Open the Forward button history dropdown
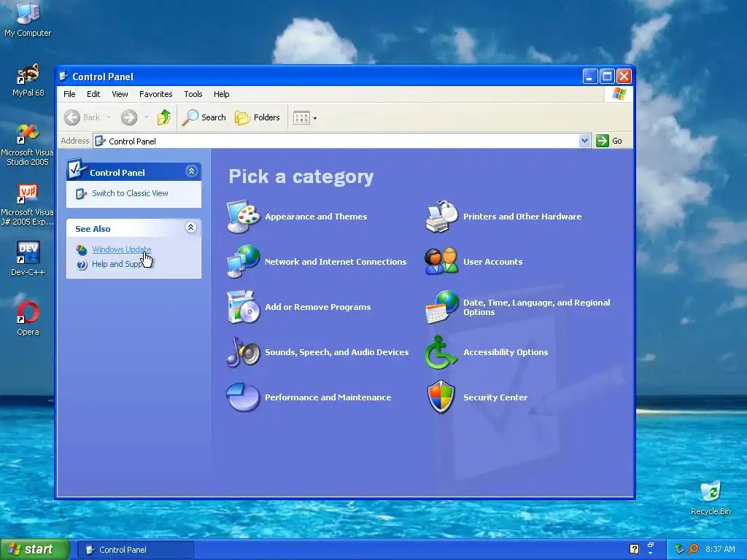 coord(146,117)
